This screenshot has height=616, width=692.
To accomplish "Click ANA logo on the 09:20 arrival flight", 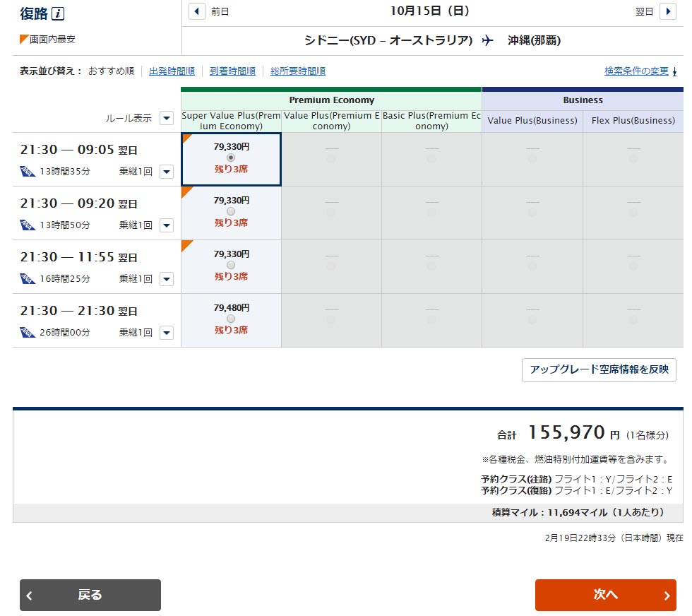I will pos(28,225).
